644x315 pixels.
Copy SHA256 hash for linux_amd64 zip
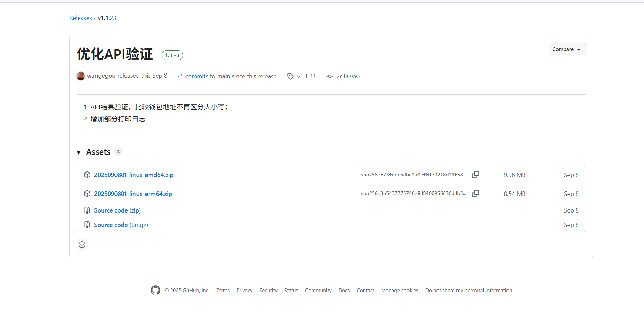pyautogui.click(x=475, y=175)
